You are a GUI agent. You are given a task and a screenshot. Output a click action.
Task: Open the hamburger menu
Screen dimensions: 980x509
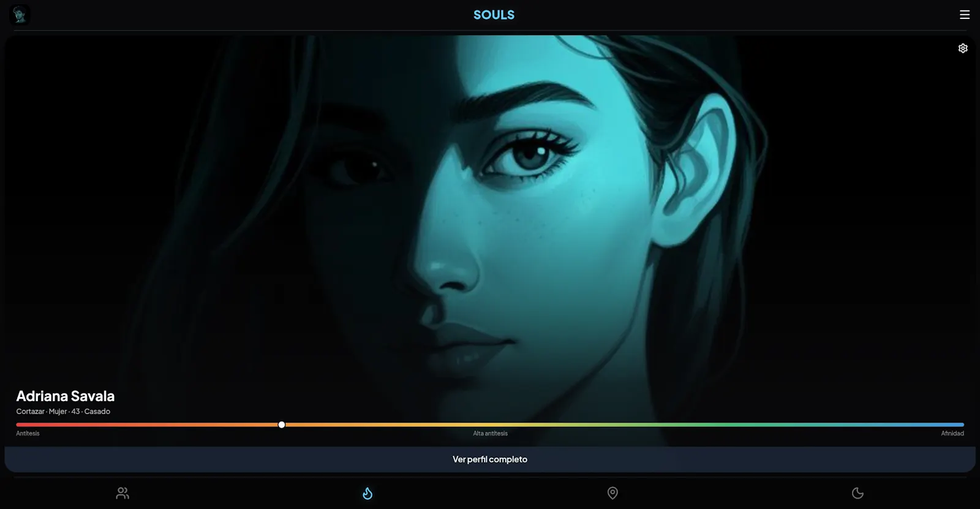click(965, 15)
